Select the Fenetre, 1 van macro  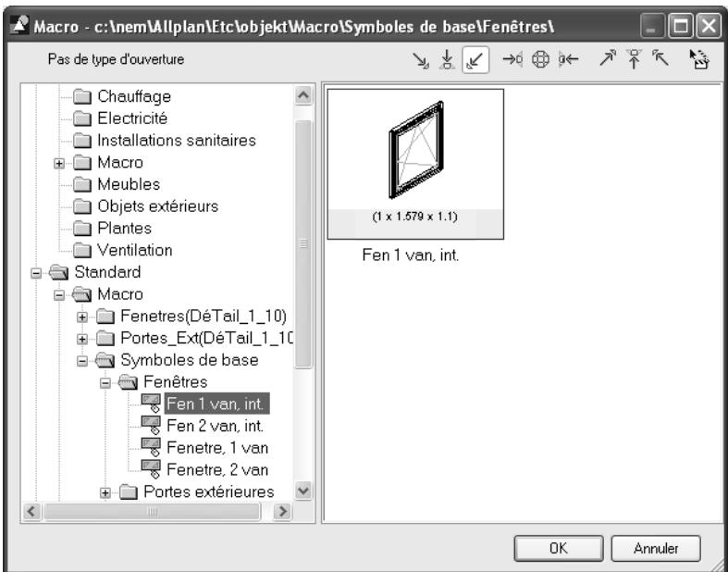[205, 448]
